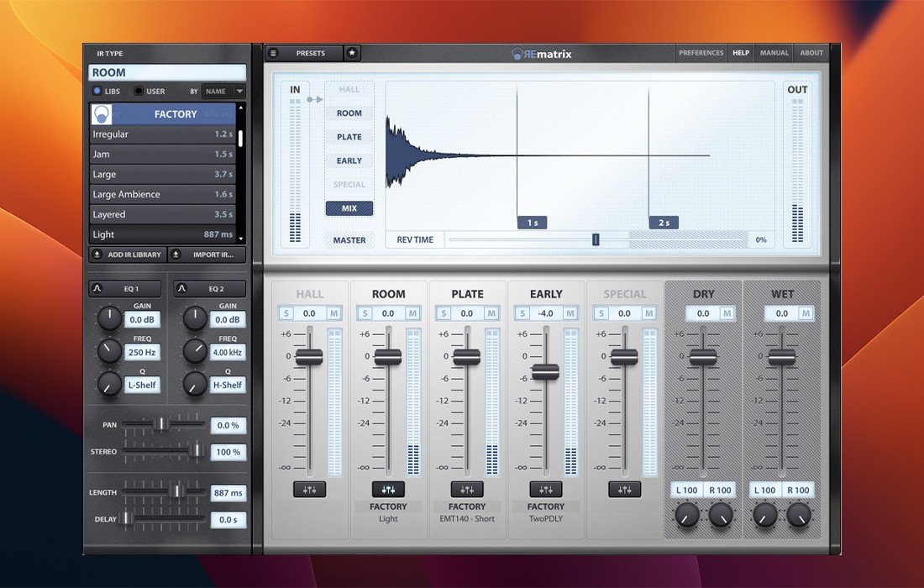Screen dimensions: 924x588
Task: Open PLATE channel mixer settings icon
Action: click(467, 490)
